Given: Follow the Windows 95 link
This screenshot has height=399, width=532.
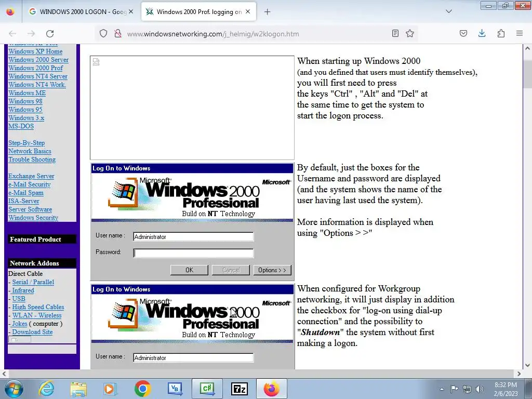Looking at the screenshot, I should click(25, 110).
